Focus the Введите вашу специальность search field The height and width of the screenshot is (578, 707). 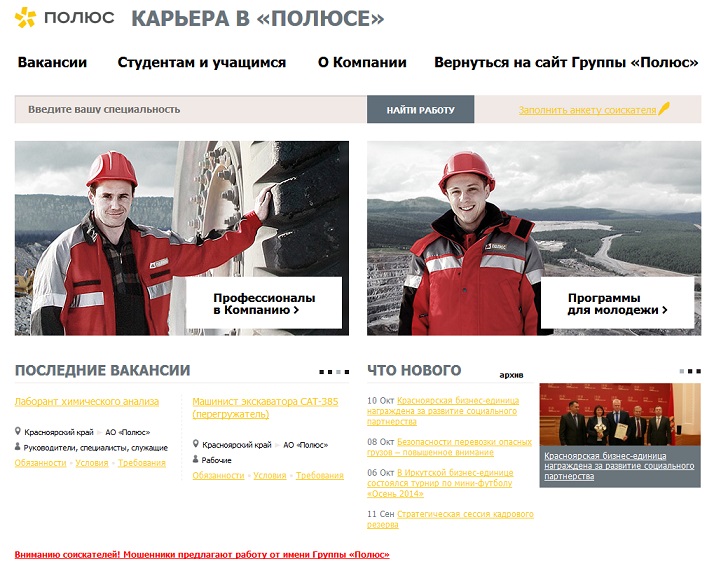190,109
